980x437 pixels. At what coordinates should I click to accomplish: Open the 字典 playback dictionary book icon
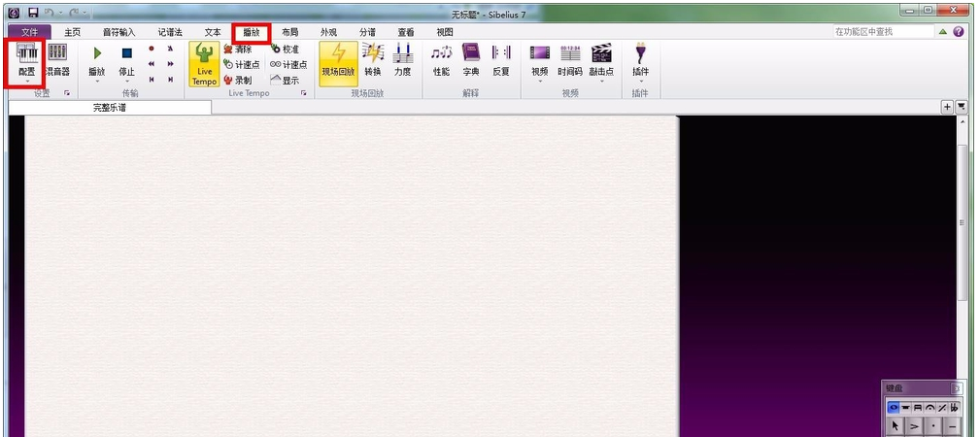[x=471, y=60]
